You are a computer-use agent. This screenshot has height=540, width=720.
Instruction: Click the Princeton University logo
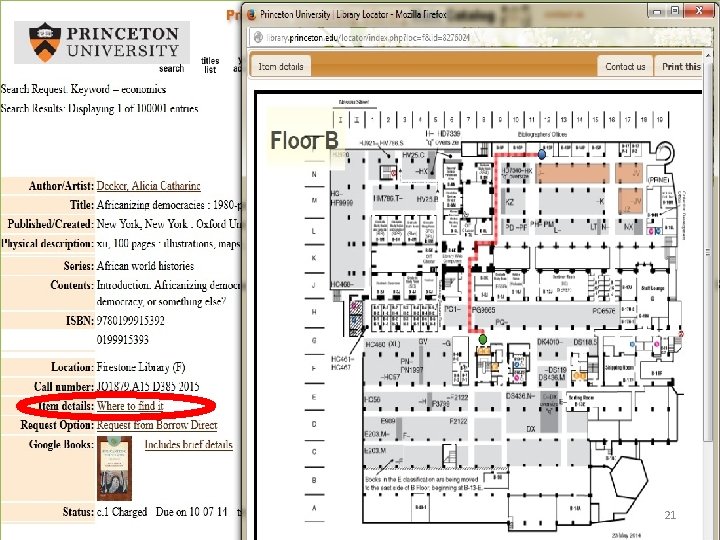(x=102, y=42)
